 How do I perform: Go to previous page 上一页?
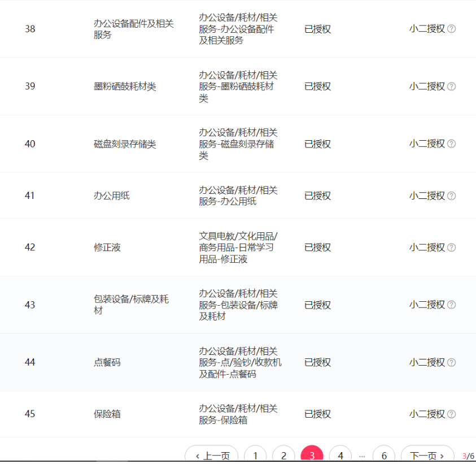tap(212, 456)
